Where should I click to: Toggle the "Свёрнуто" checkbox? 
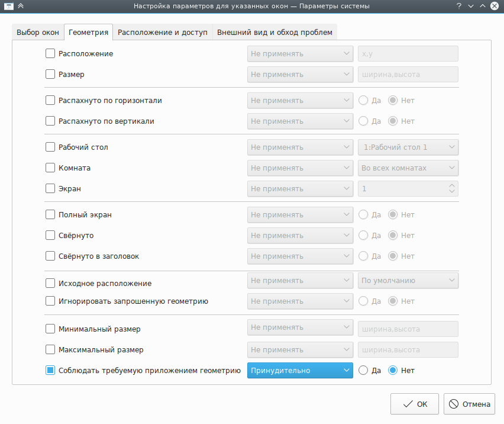click(50, 236)
